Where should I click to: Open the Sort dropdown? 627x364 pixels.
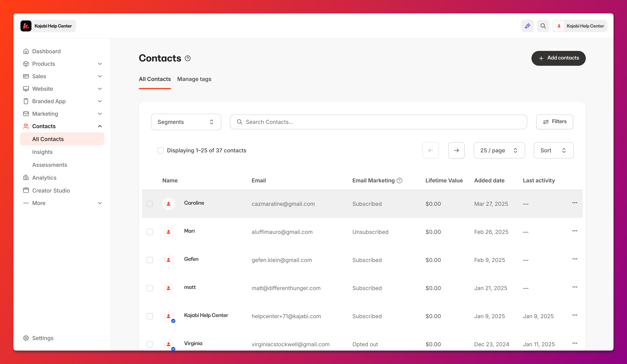(554, 150)
